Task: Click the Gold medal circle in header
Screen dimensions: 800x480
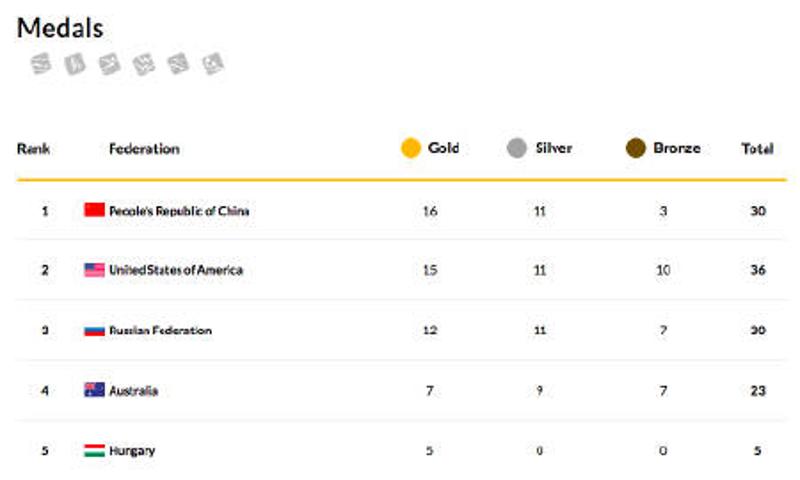Action: click(410, 148)
